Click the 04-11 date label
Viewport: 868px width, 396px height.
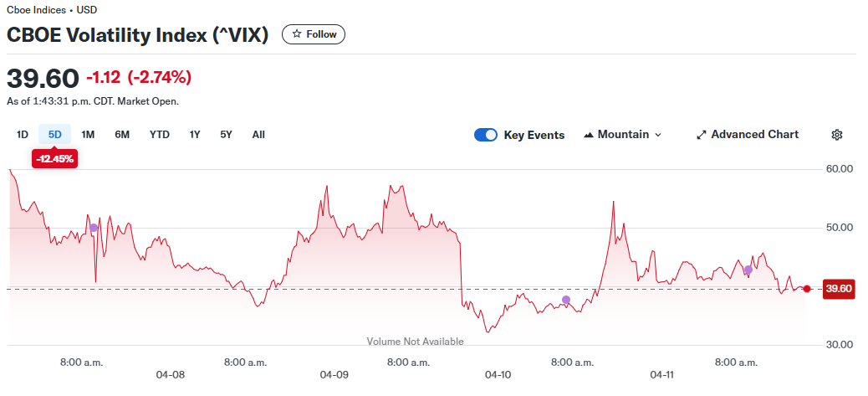click(662, 375)
